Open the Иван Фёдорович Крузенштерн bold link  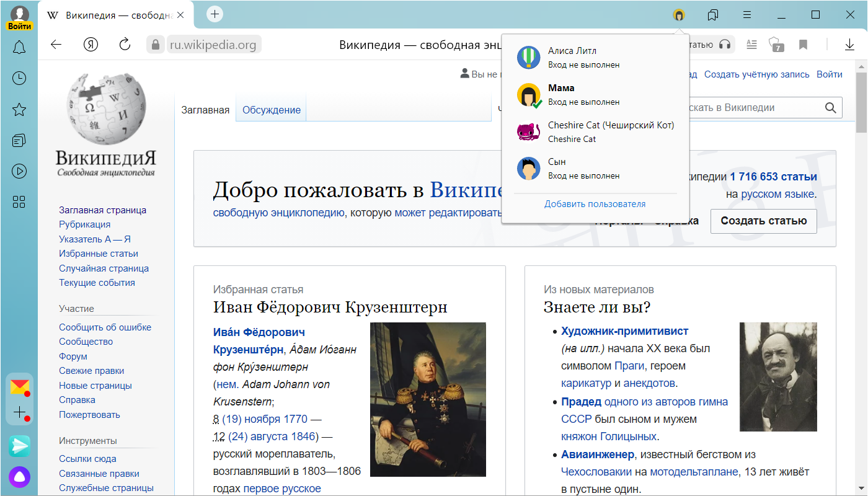coord(259,341)
